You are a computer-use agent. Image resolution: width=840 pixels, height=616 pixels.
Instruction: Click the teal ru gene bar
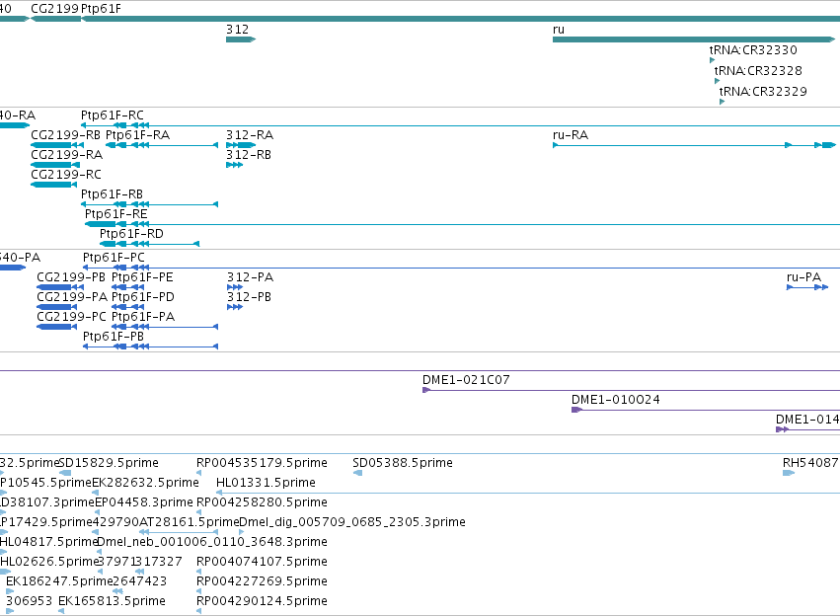tap(694, 39)
